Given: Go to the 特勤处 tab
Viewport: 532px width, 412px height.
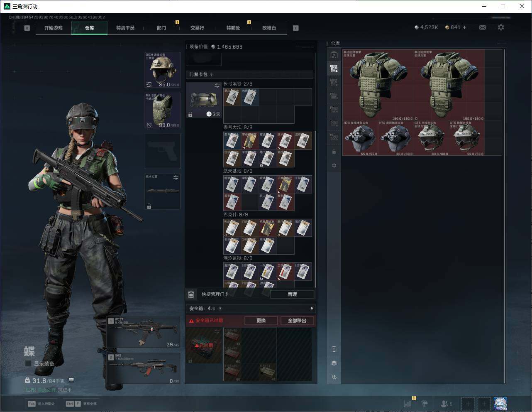Looking at the screenshot, I should [233, 28].
